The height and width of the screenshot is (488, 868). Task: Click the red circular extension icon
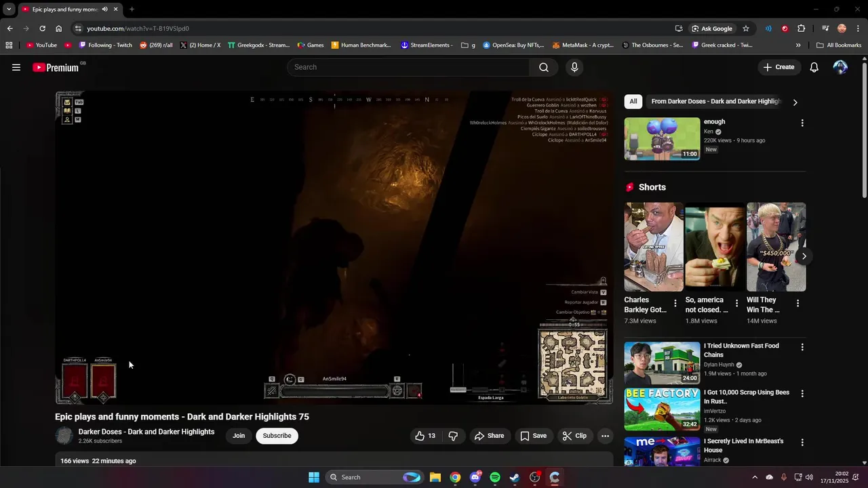pyautogui.click(x=785, y=28)
